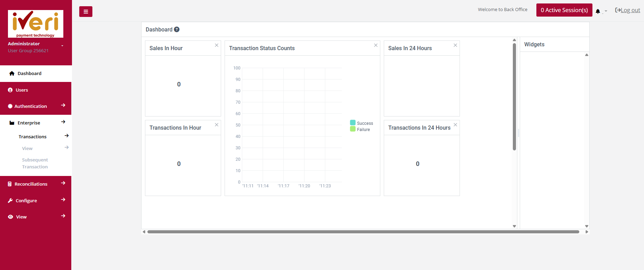The height and width of the screenshot is (270, 644).
Task: Expand the Administrator user dropdown
Action: coord(62,46)
